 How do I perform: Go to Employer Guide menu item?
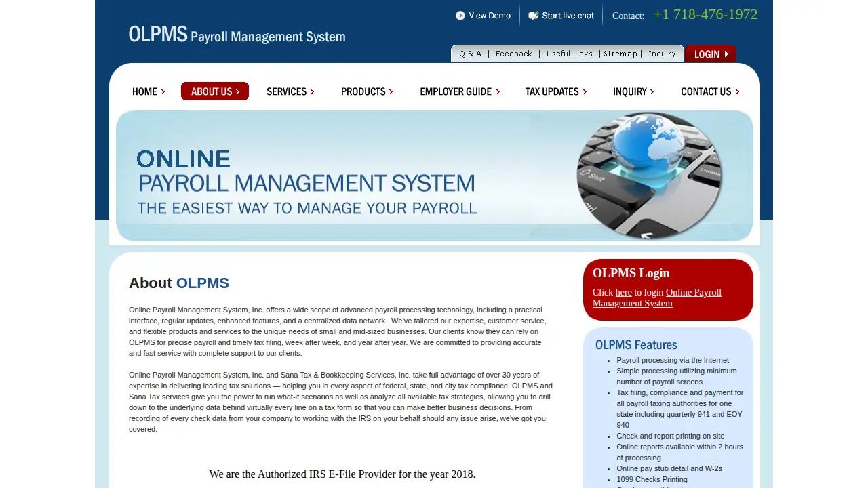point(460,91)
